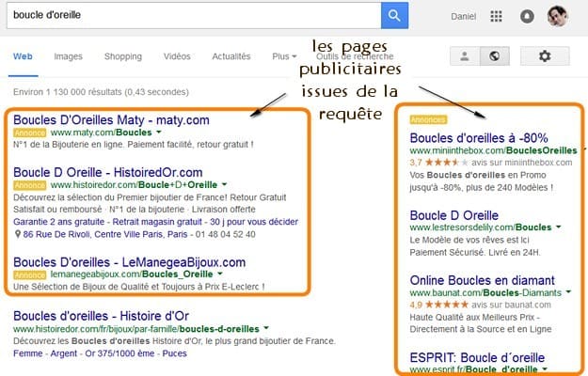Click the Daniel account name
This screenshot has height=376, width=588.
tap(464, 17)
